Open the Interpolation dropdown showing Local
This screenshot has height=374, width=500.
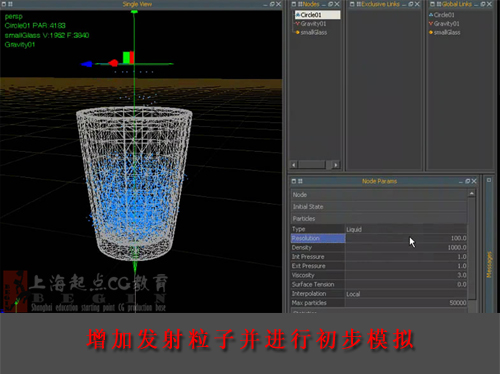(406, 294)
